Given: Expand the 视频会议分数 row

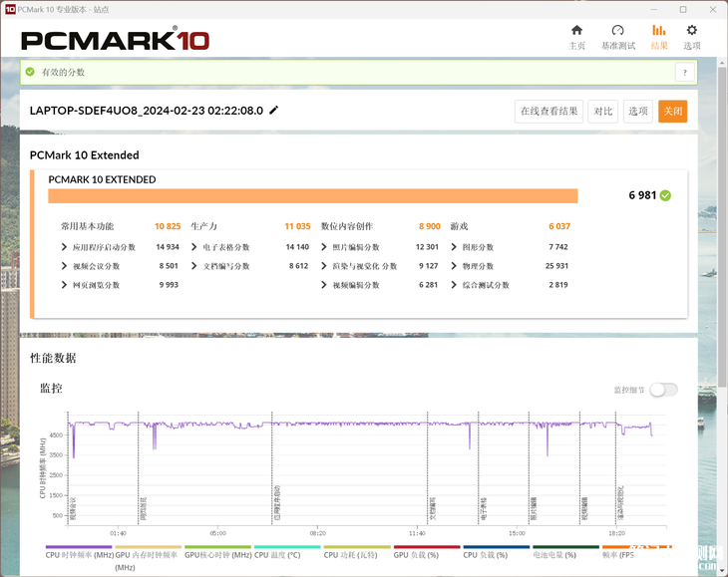Looking at the screenshot, I should [x=64, y=266].
